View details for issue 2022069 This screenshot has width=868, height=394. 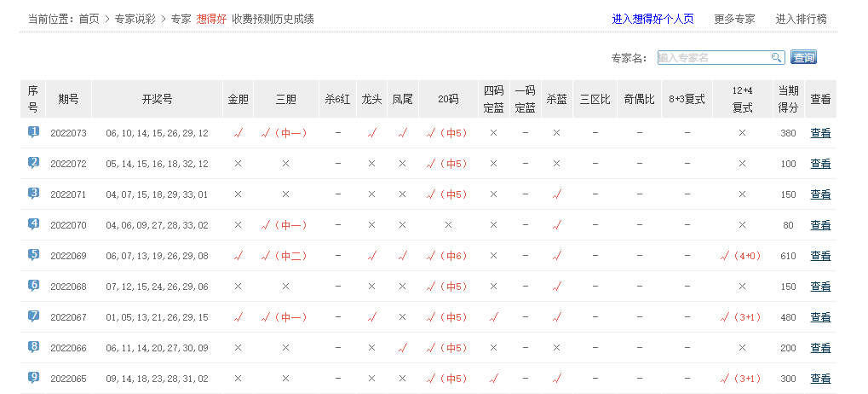(820, 256)
